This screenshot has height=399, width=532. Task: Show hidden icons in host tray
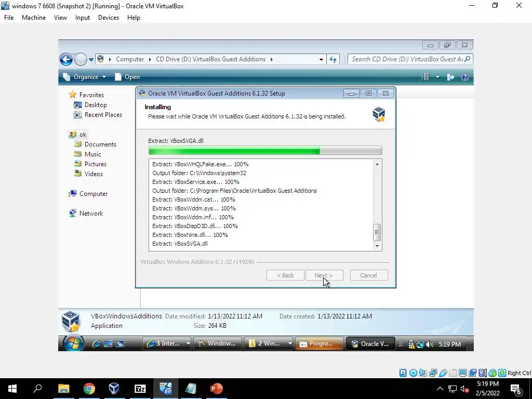tap(440, 389)
